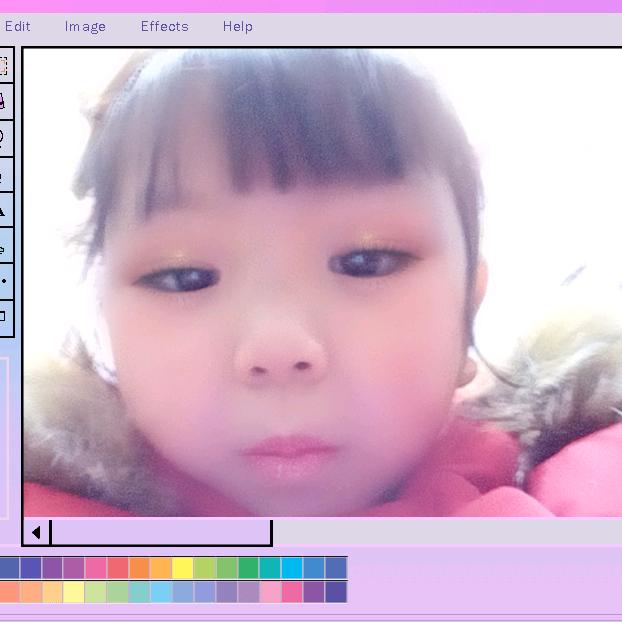Image resolution: width=622 pixels, height=622 pixels.
Task: Open the Edit menu
Action: point(17,27)
